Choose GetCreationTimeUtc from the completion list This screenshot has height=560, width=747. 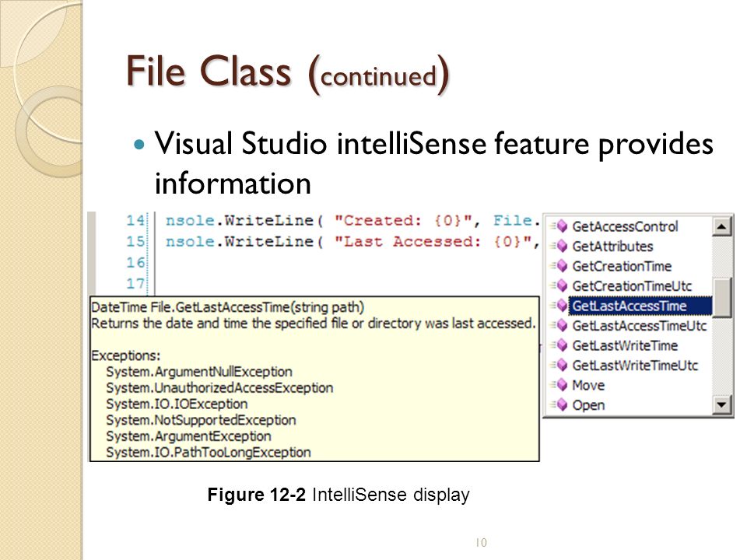tap(632, 285)
